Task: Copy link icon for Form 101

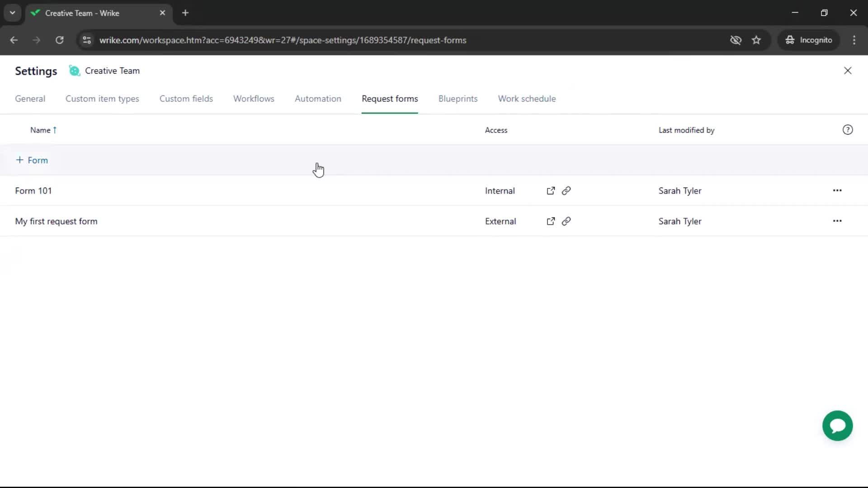Action: click(x=566, y=191)
